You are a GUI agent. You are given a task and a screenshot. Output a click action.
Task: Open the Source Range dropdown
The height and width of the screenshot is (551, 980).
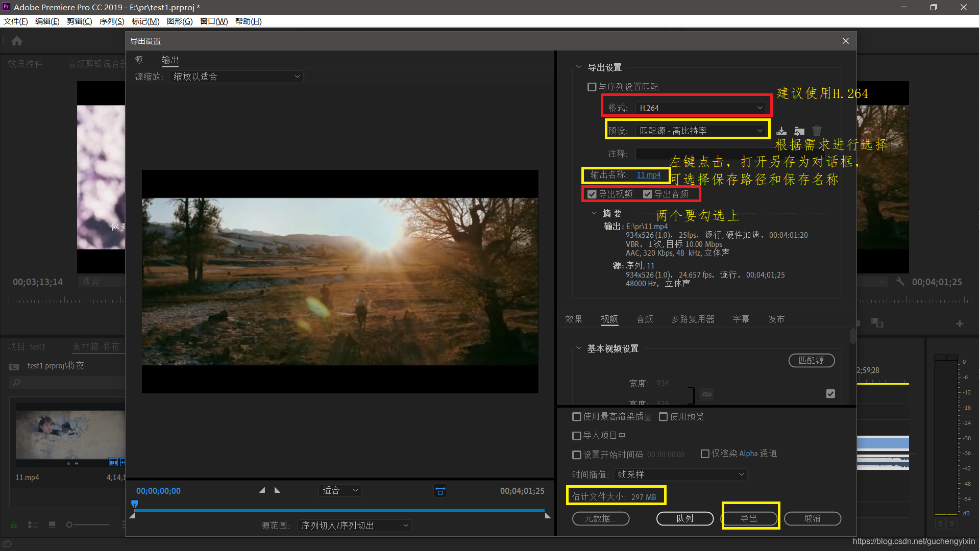[x=355, y=525]
